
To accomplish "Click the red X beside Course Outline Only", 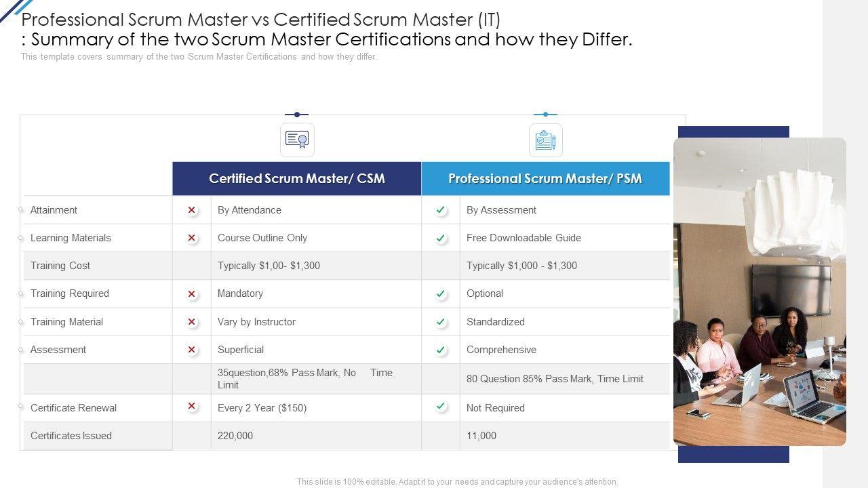I will [x=192, y=238].
